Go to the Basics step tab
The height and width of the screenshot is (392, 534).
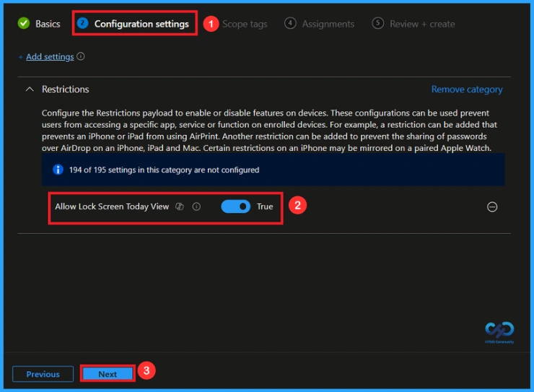tap(39, 24)
